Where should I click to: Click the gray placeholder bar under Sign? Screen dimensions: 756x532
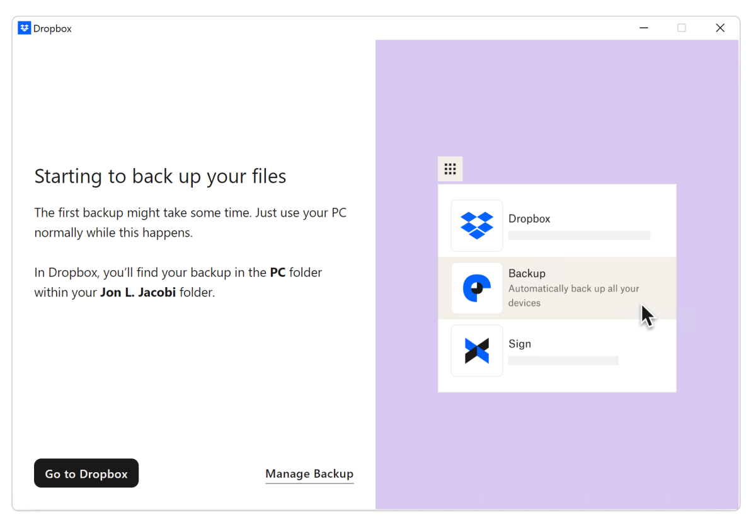coord(563,361)
